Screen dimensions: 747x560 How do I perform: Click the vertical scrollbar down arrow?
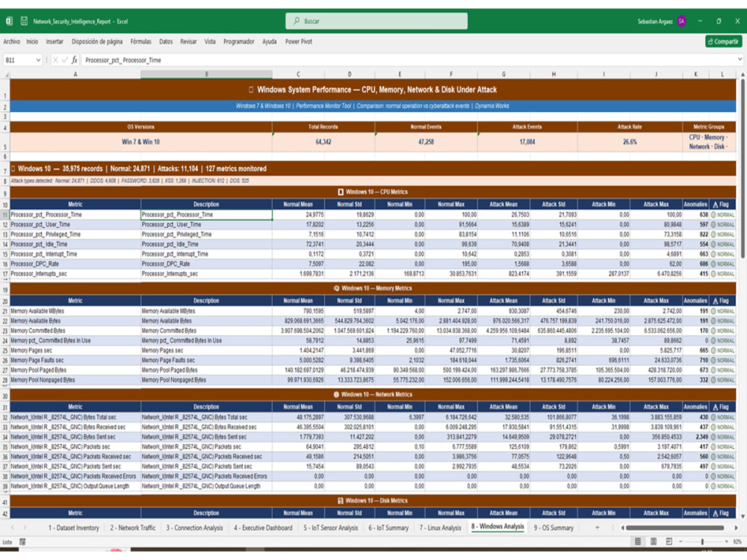click(x=743, y=516)
